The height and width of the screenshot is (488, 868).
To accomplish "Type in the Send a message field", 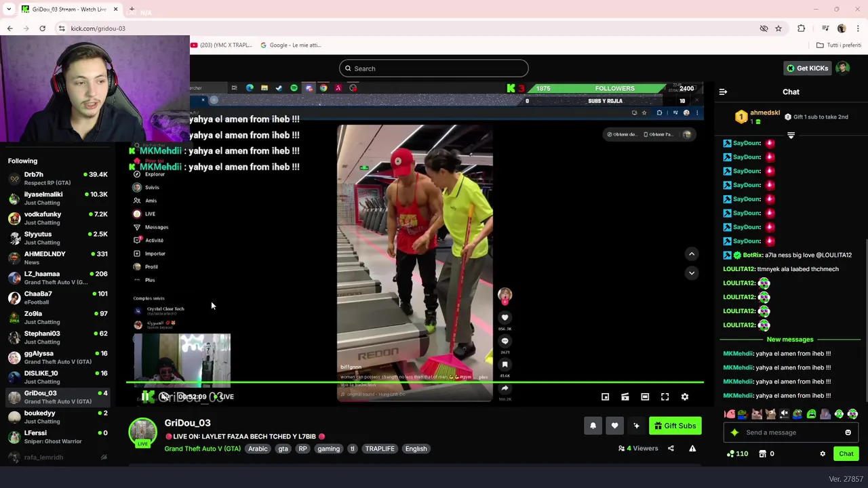I will [x=790, y=432].
